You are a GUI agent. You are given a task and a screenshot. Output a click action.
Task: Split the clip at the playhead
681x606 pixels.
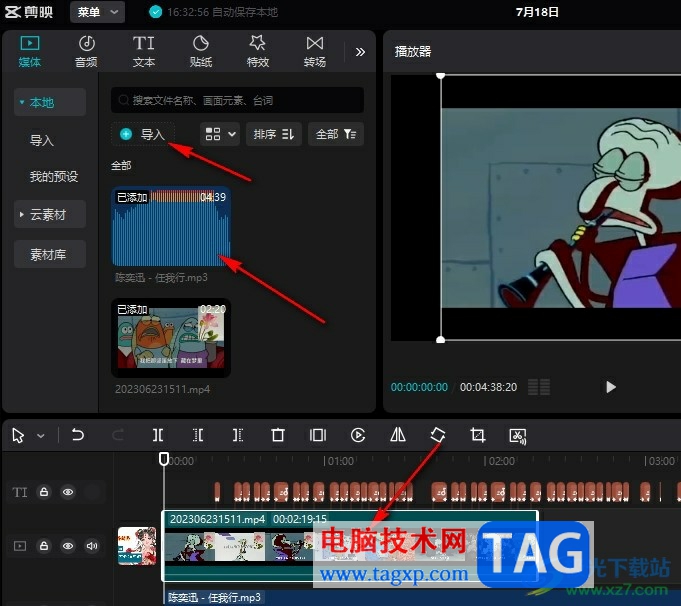coord(158,435)
